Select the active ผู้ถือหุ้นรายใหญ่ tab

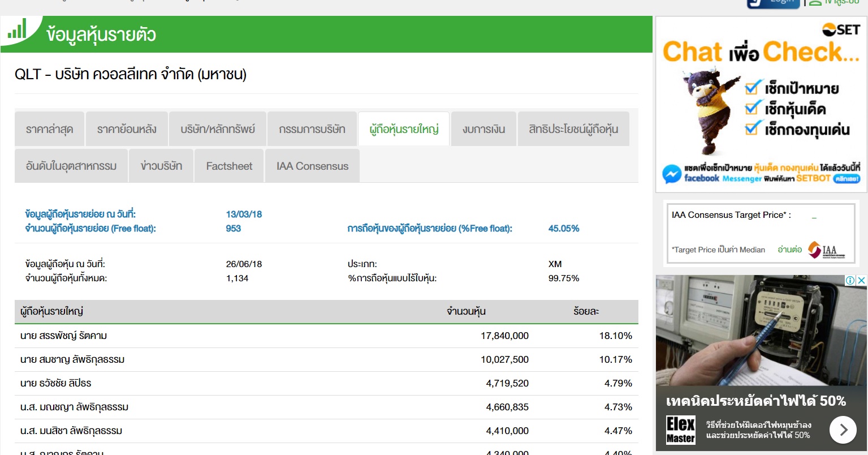[404, 129]
